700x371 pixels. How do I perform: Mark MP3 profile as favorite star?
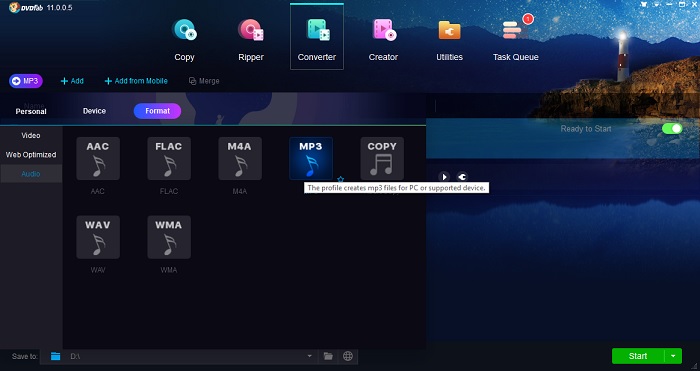[340, 179]
